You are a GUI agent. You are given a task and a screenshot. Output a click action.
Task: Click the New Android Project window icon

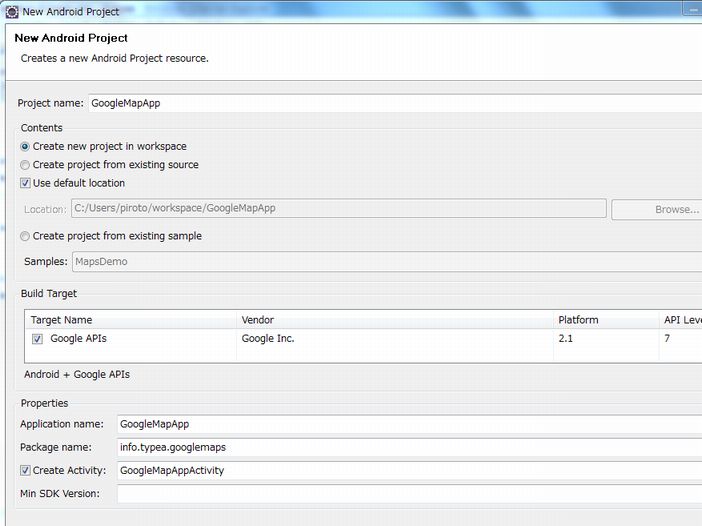(10, 11)
